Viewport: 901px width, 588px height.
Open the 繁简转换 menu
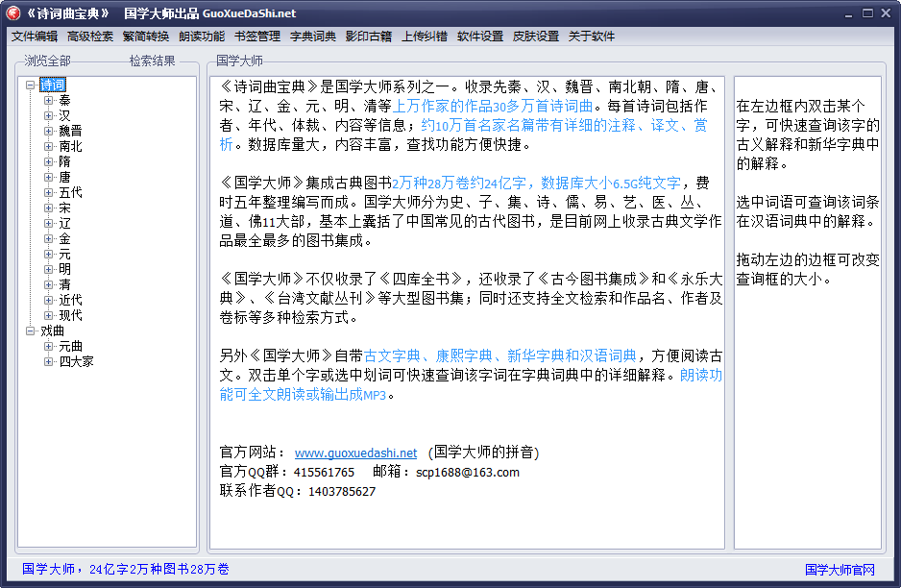(146, 37)
